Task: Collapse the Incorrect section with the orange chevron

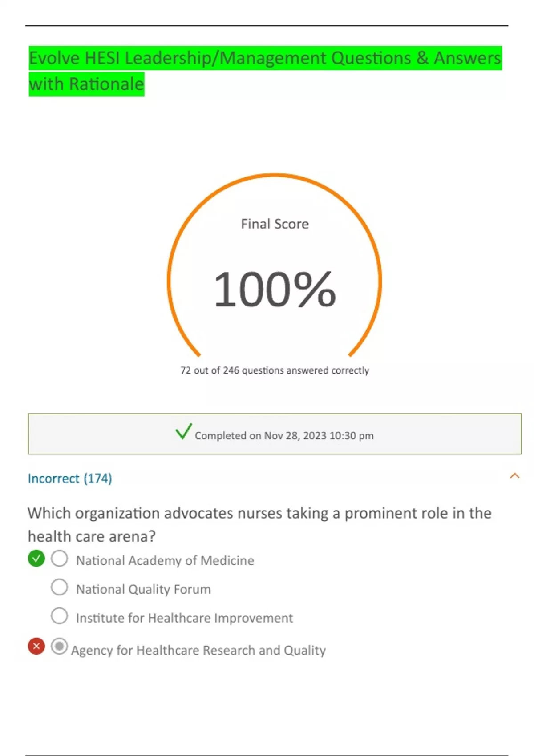Action: click(x=514, y=476)
